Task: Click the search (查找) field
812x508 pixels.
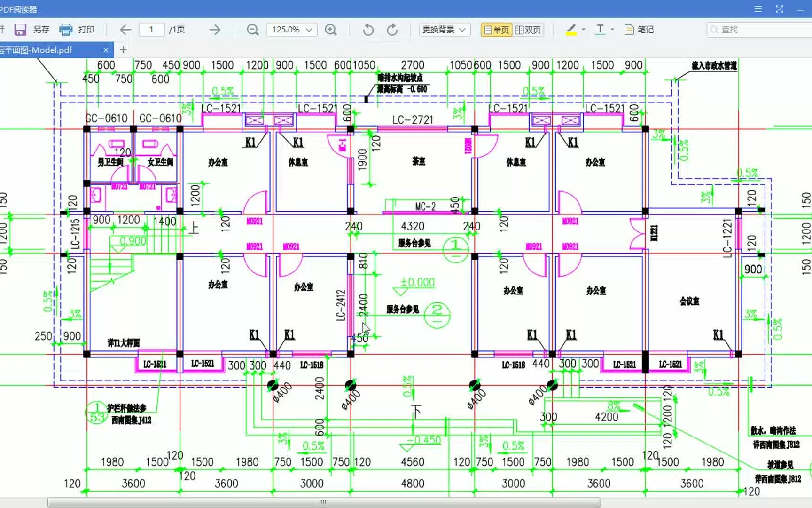Action: 760,30
